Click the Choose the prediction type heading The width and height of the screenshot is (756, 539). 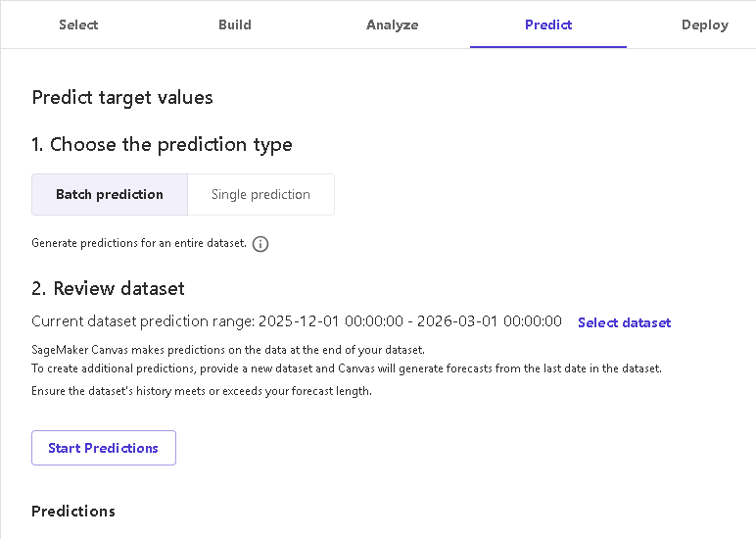click(x=162, y=144)
